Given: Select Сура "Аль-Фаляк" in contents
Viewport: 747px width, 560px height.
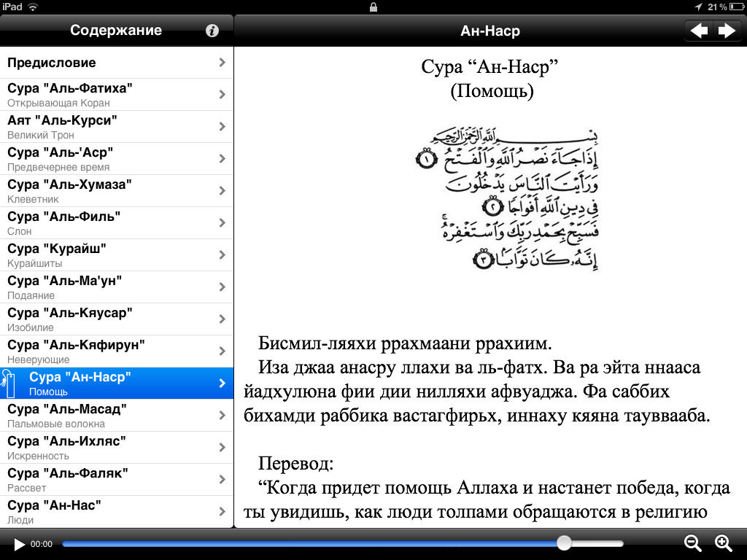Looking at the screenshot, I should pos(117,480).
